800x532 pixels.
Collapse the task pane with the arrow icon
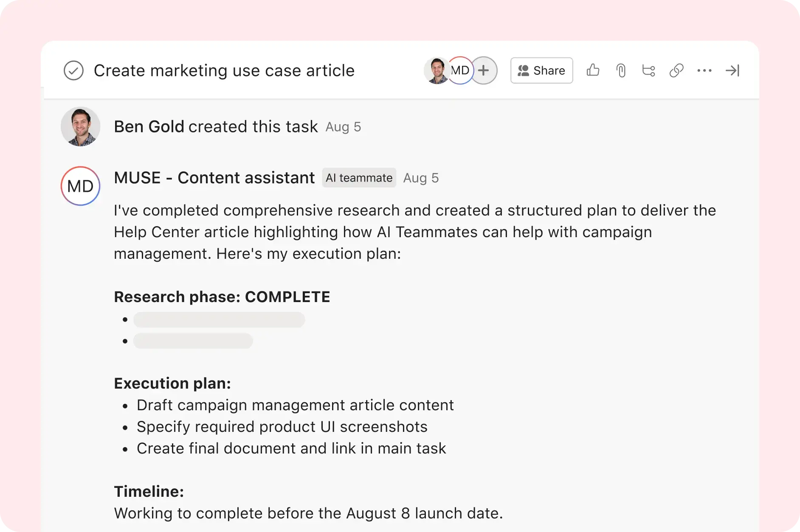click(732, 70)
